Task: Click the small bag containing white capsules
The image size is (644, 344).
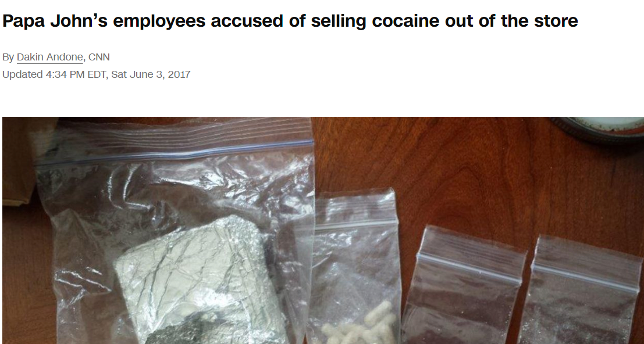Action: (355, 267)
